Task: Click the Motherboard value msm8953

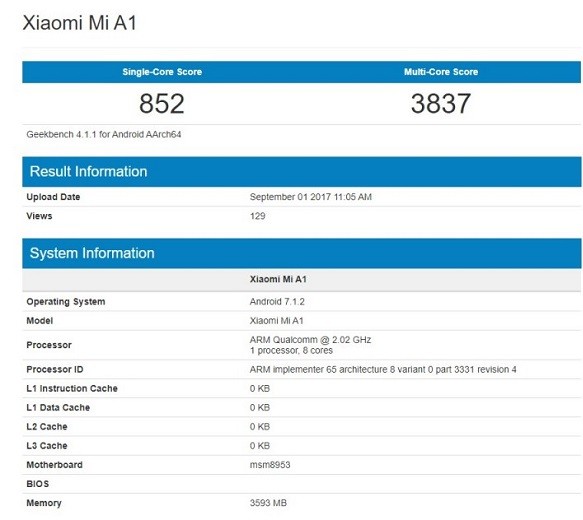Action: [270, 465]
